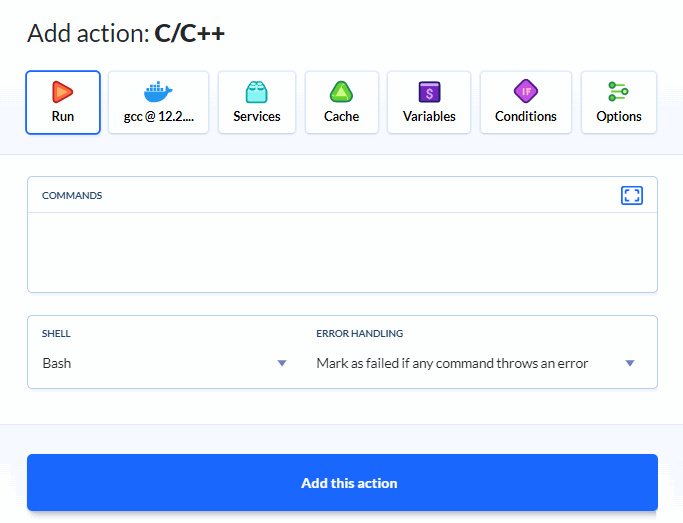The image size is (683, 523).
Task: Expand the Shell dropdown arrow
Action: pyautogui.click(x=282, y=363)
